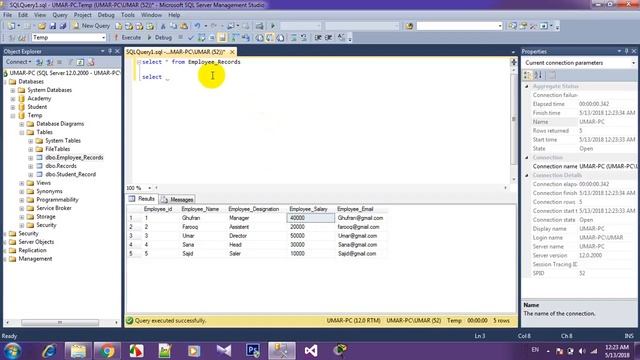Collapse the Aggregate Status section
This screenshot has width=640, height=360.
[527, 87]
